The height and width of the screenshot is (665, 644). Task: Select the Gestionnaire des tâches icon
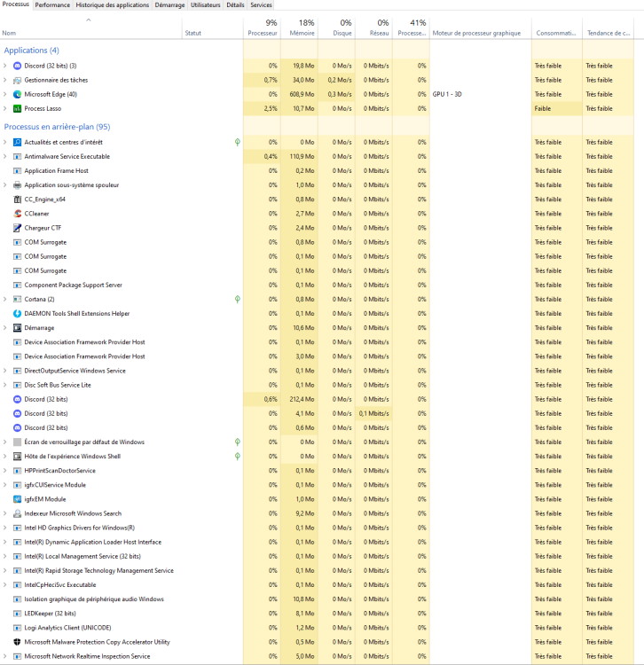[x=18, y=80]
